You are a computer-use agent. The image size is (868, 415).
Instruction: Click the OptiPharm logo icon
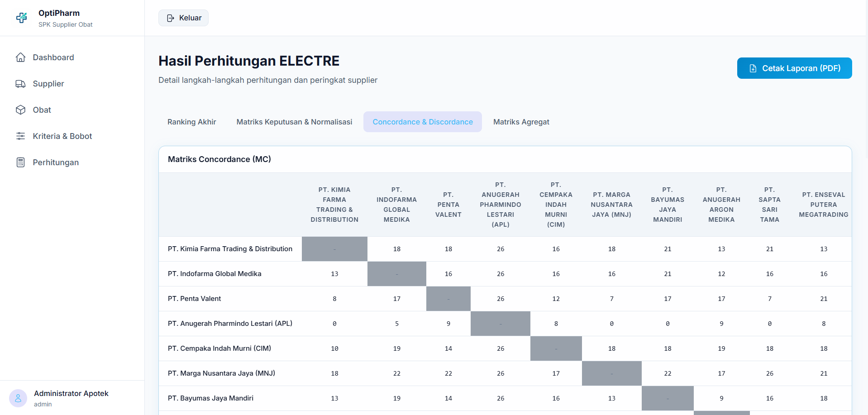21,18
